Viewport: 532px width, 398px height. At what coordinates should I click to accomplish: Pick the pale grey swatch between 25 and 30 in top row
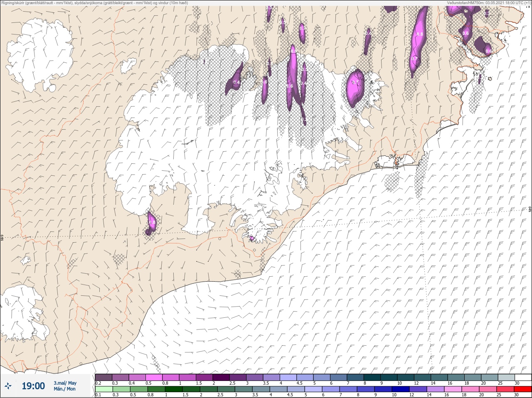coord(506,377)
